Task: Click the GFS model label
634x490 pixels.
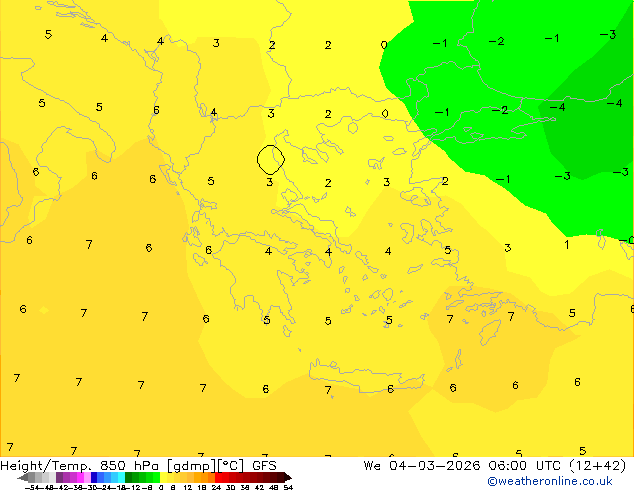Action: click(264, 466)
